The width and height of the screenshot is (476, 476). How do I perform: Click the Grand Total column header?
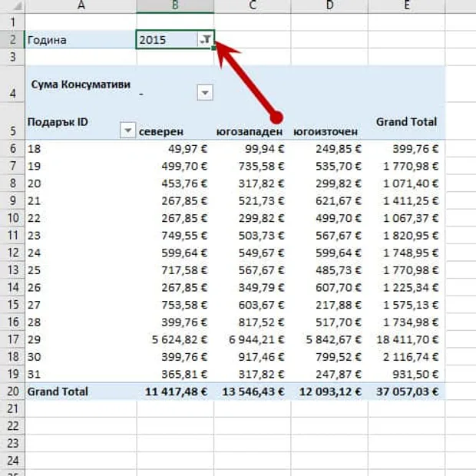click(x=406, y=122)
